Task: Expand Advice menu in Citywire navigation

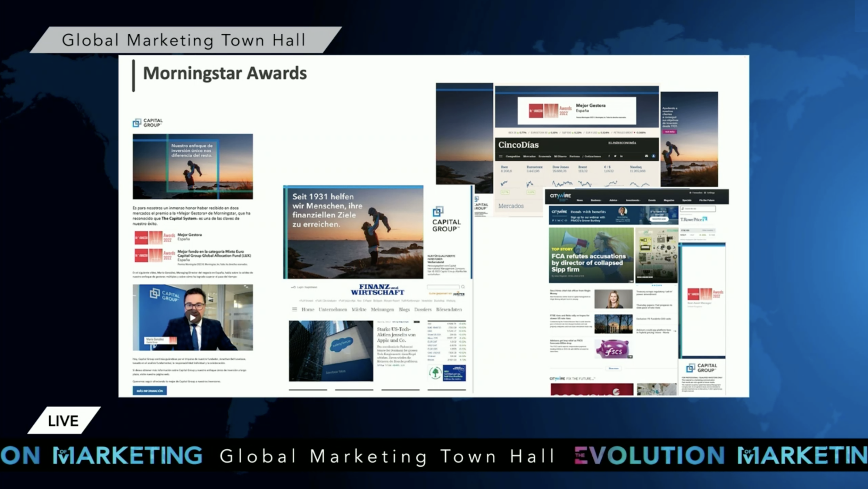Action: 613,200
